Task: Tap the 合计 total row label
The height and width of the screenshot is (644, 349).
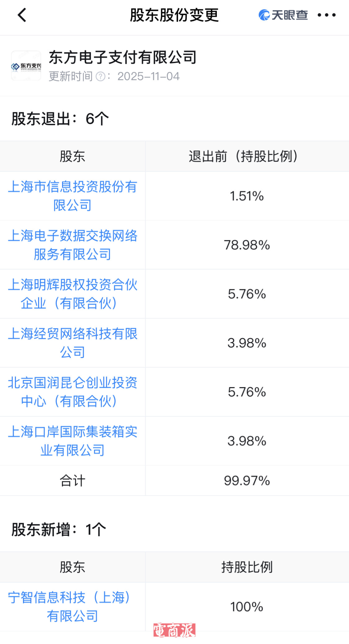Action: [x=72, y=481]
